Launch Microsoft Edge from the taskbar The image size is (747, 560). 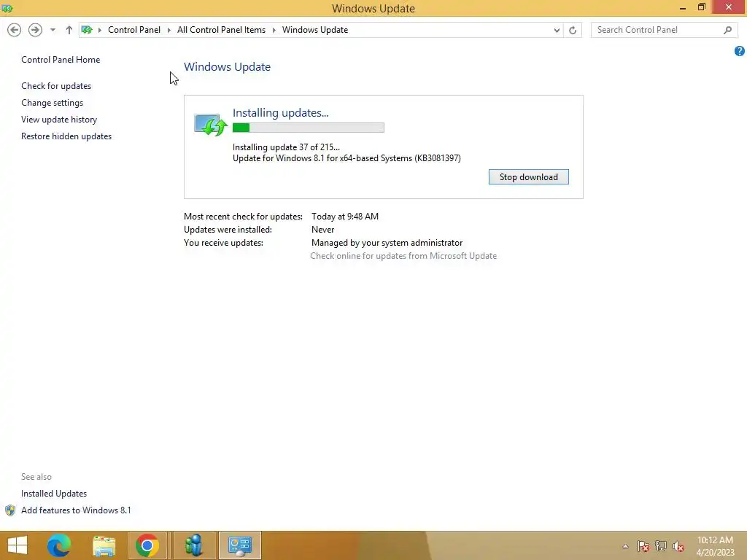pos(59,545)
